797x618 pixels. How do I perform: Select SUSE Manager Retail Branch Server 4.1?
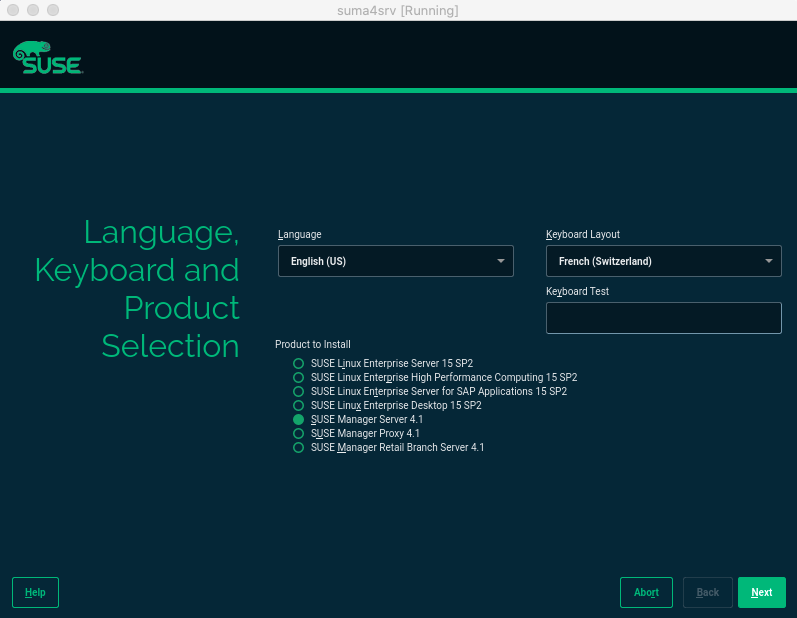click(x=388, y=447)
